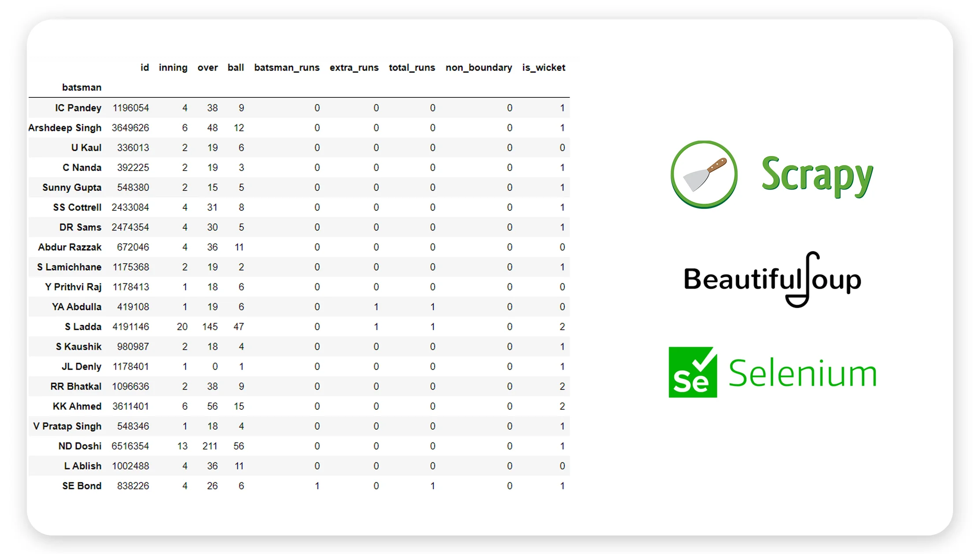This screenshot has width=980, height=554.
Task: Select the 'over' column header
Action: (208, 68)
